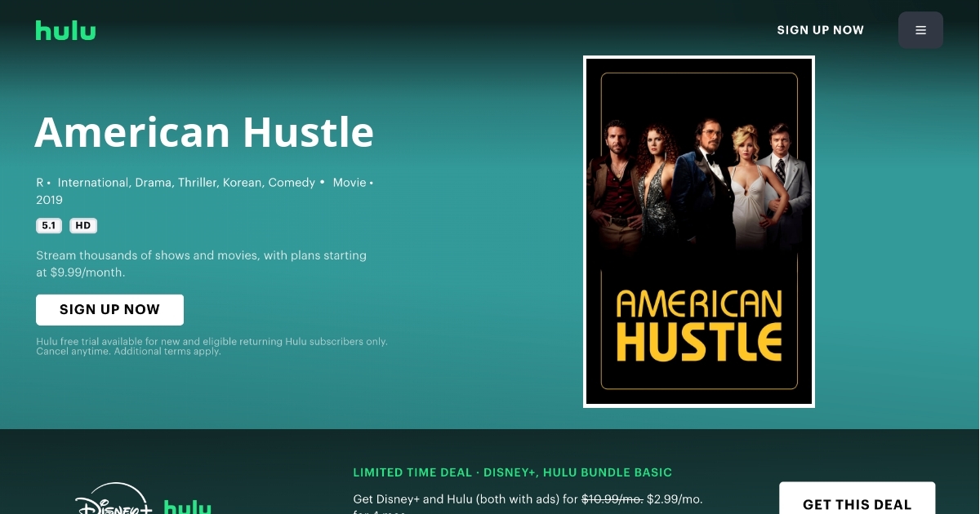Viewport: 980px width, 514px height.
Task: Click the HD quality badge
Action: click(x=83, y=226)
